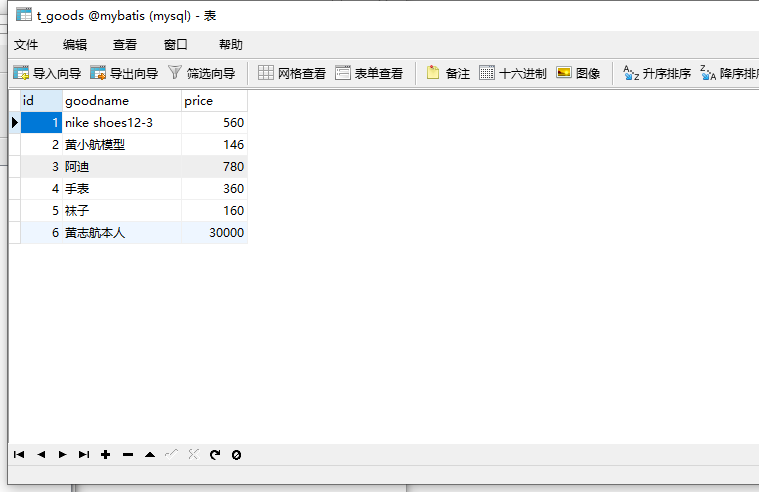This screenshot has height=492, width=759.
Task: Click the id column header
Action: point(42,101)
